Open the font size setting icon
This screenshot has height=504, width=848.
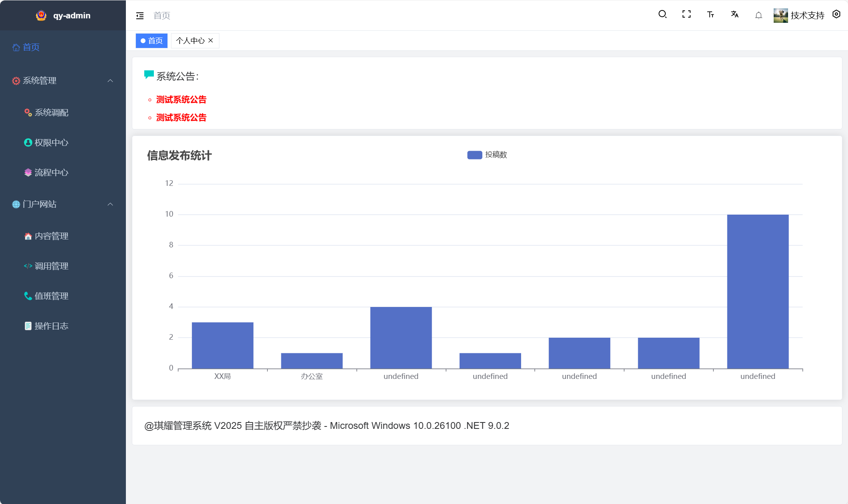pos(710,15)
